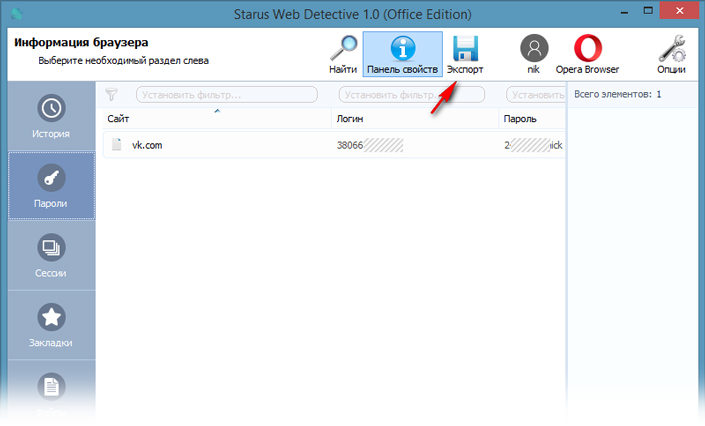Close the Starus Web Detective window
Viewport: 705px width, 426px height.
[x=679, y=11]
